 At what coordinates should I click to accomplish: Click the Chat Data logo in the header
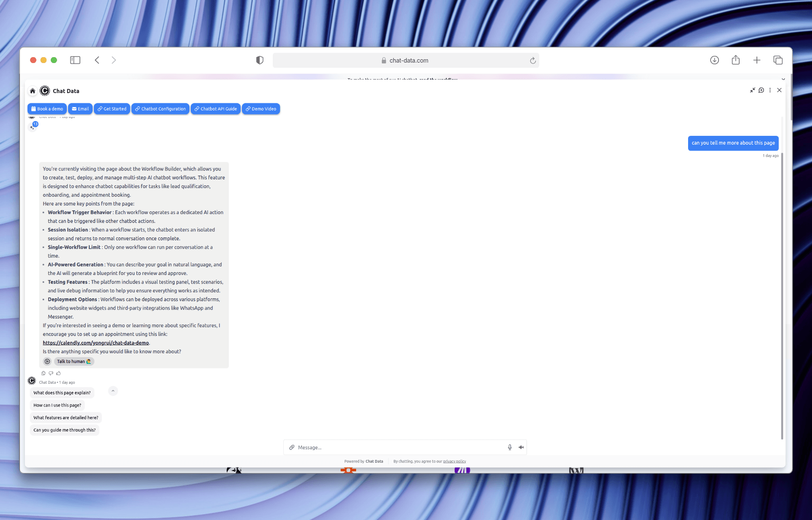point(45,91)
